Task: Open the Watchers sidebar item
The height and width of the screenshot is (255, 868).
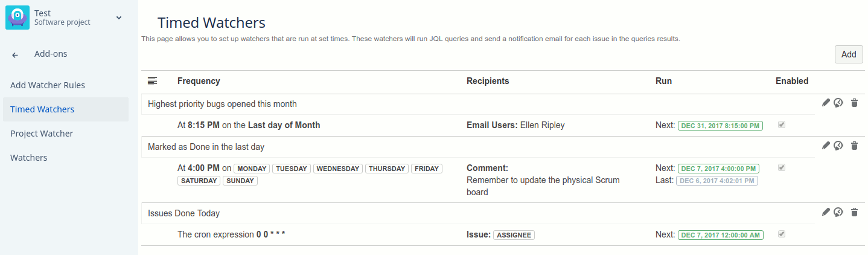Action: click(x=28, y=158)
